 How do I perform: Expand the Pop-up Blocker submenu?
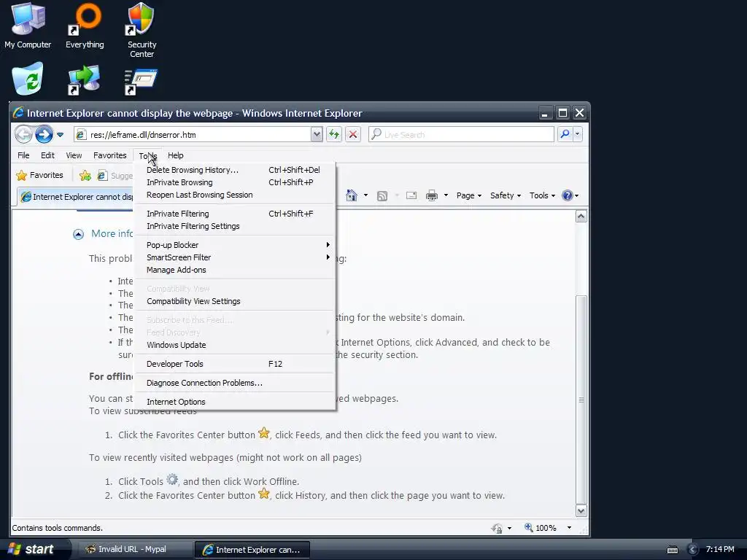(x=235, y=245)
